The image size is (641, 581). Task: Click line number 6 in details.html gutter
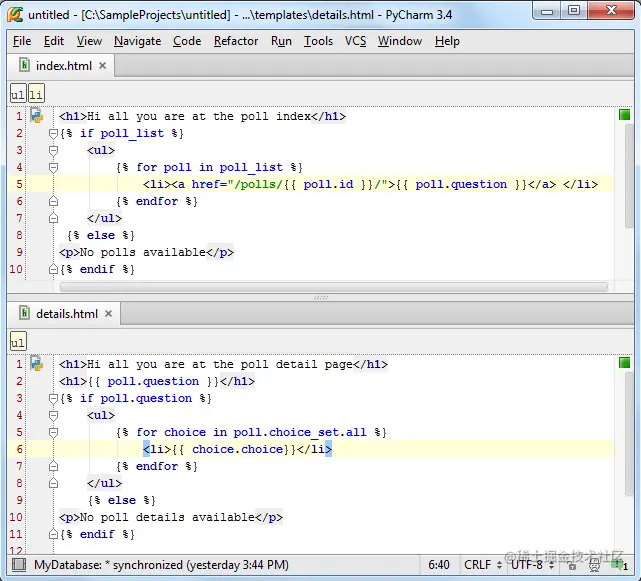19,449
